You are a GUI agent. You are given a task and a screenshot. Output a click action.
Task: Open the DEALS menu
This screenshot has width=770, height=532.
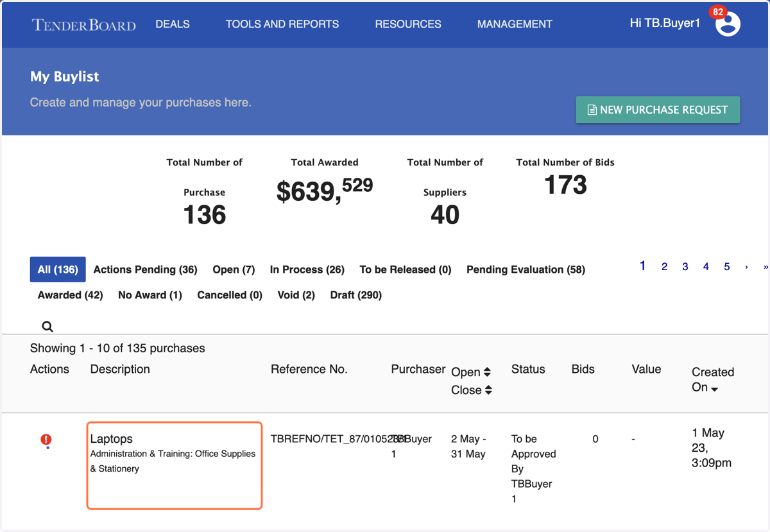(x=173, y=24)
